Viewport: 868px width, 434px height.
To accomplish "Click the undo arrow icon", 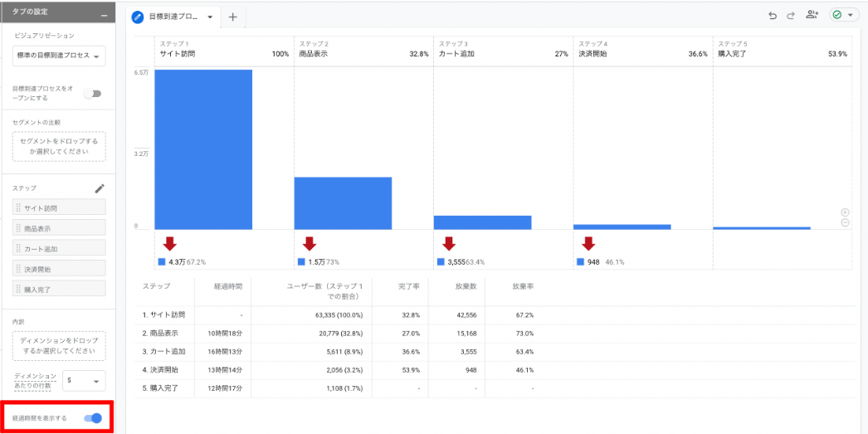I will pos(773,16).
